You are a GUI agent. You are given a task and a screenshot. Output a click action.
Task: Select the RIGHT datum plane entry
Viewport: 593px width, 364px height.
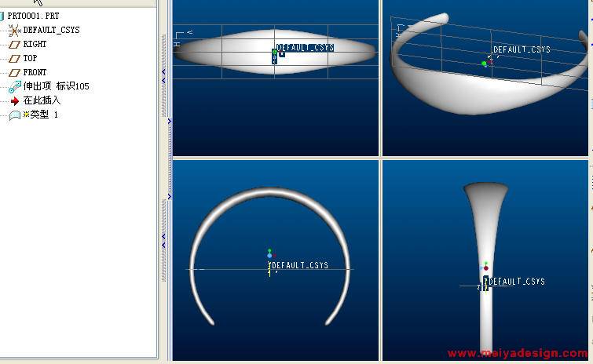point(35,44)
